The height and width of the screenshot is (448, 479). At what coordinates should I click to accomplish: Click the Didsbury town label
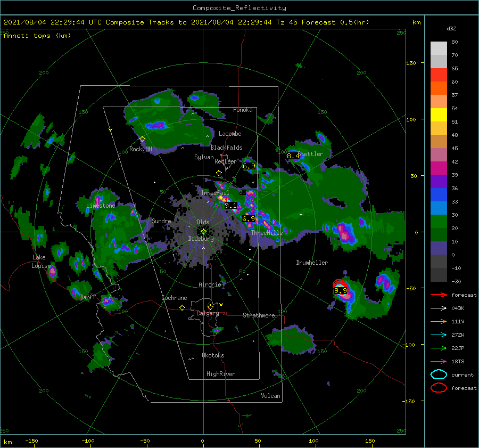tap(201, 239)
